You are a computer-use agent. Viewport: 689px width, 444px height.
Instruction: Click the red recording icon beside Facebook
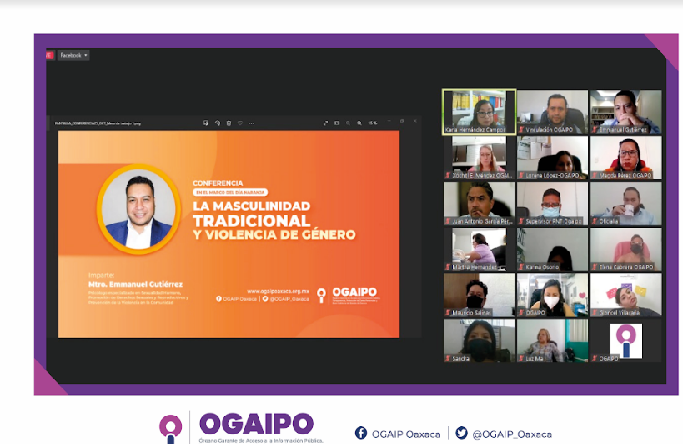click(x=49, y=55)
